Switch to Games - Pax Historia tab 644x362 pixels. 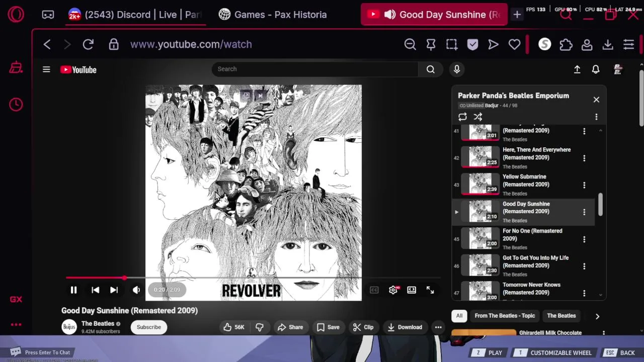(x=273, y=15)
